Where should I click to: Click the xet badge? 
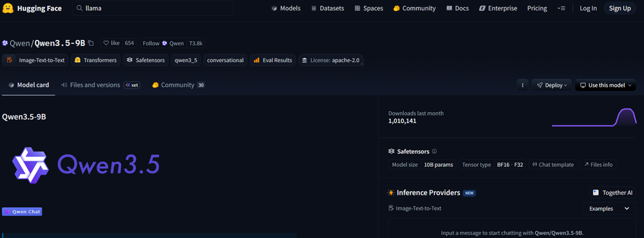132,85
